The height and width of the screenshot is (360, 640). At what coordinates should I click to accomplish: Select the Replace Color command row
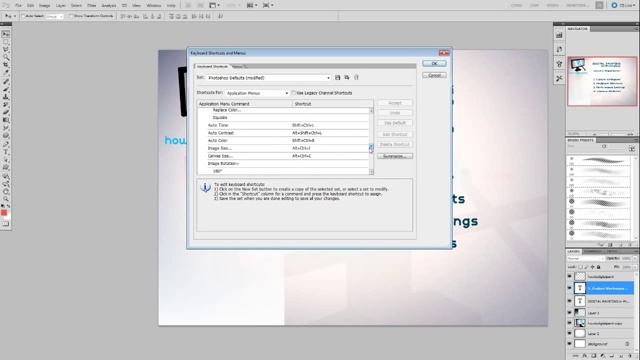click(x=283, y=110)
